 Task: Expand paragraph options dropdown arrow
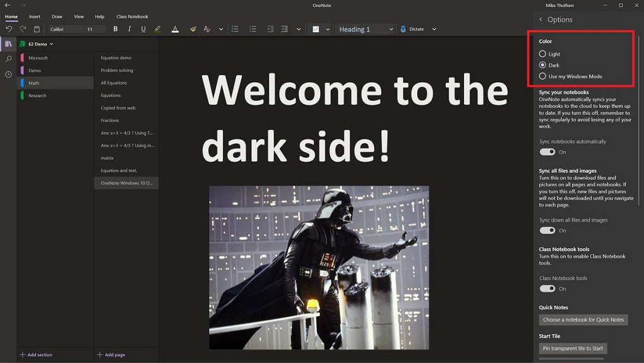click(x=299, y=29)
